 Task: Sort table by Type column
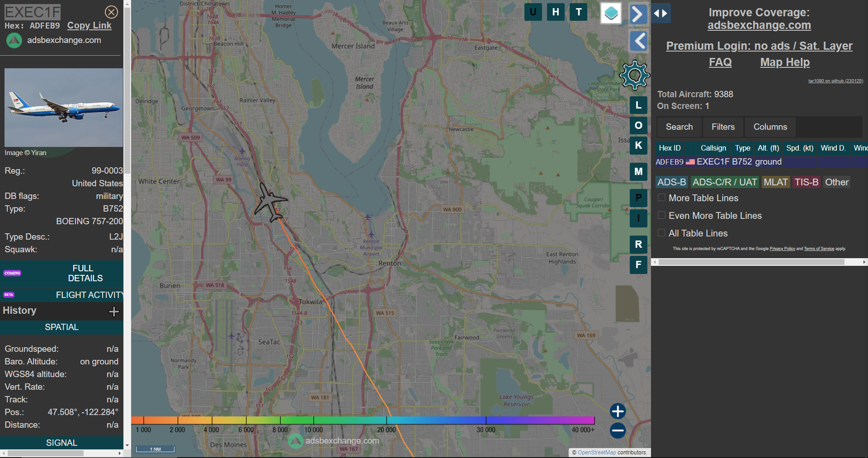[x=742, y=148]
